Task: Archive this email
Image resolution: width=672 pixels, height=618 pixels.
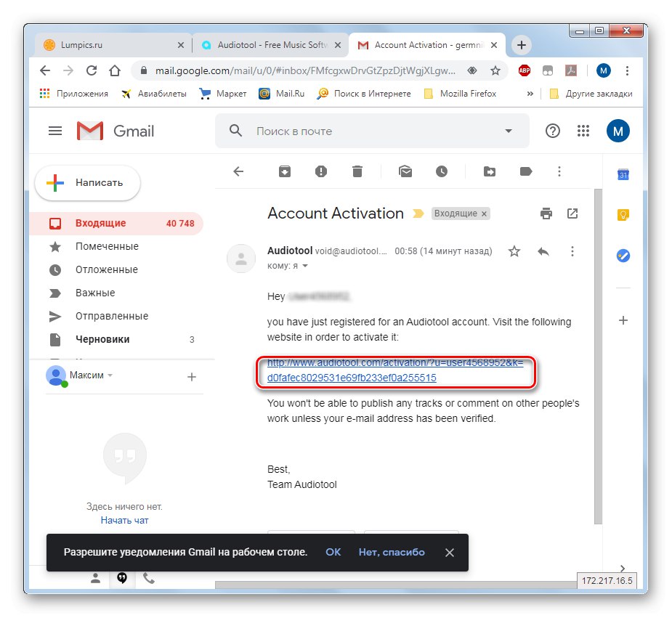Action: [x=285, y=171]
